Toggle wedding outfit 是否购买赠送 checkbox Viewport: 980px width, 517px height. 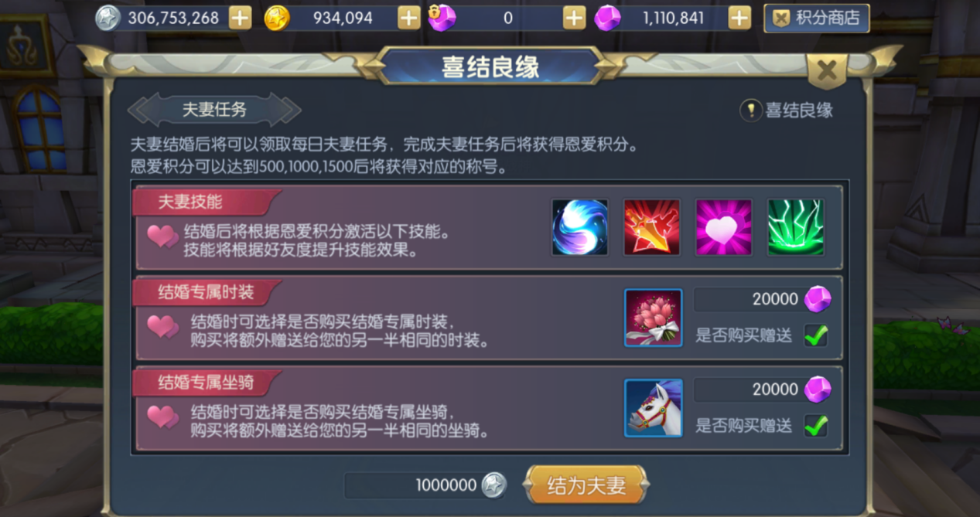[x=816, y=335]
